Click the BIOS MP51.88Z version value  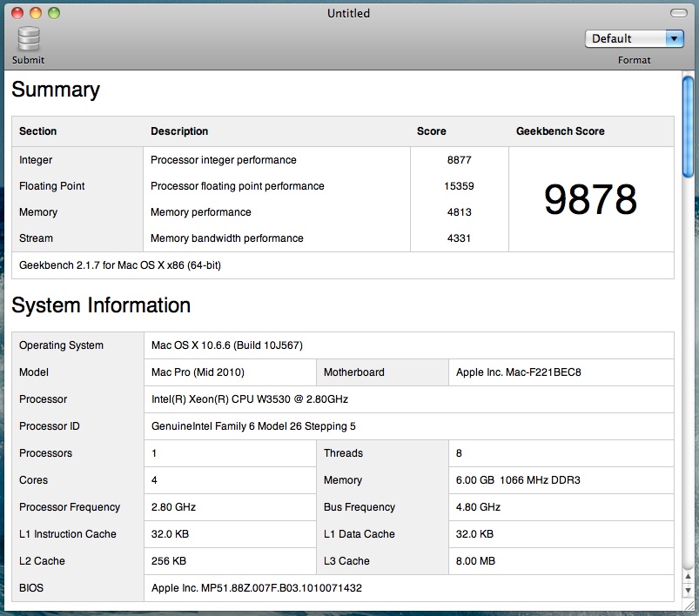tap(256, 588)
